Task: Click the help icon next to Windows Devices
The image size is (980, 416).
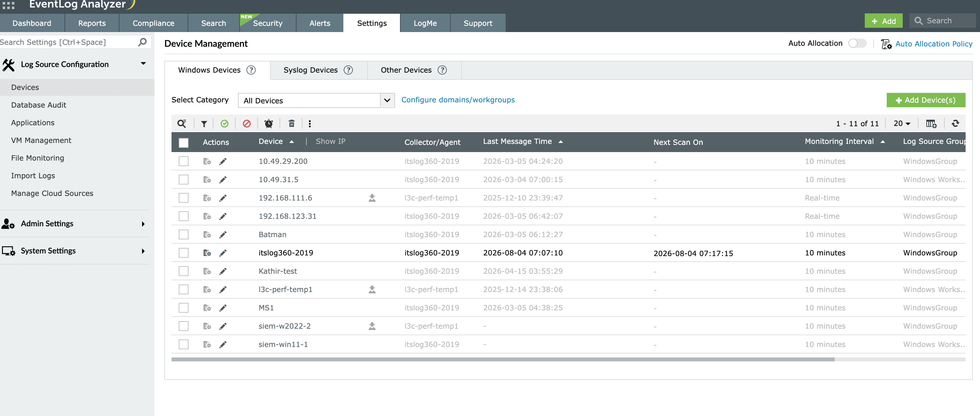Action: (x=251, y=70)
